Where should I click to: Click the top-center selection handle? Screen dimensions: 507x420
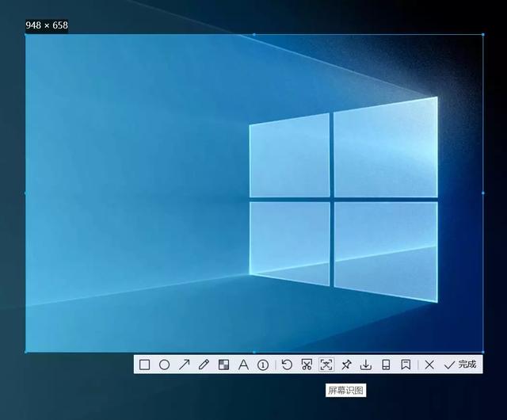254,34
